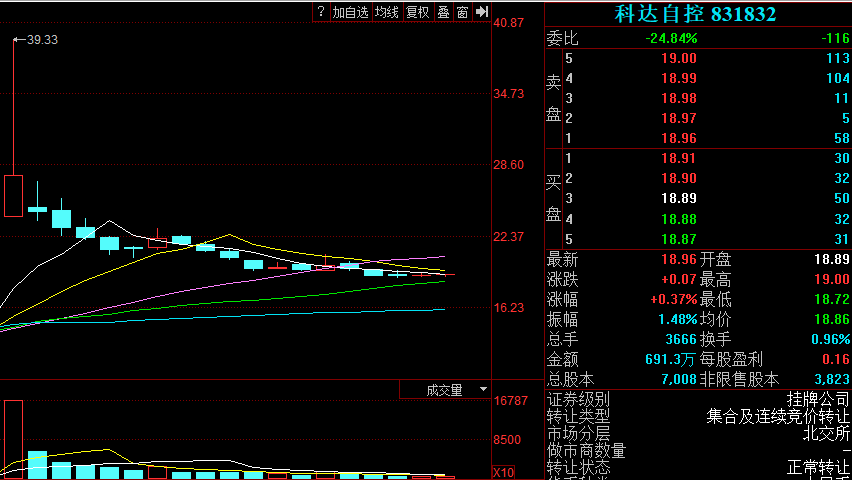Click the 科达自控 831832 stock title
This screenshot has height=480, width=852.
coord(695,14)
